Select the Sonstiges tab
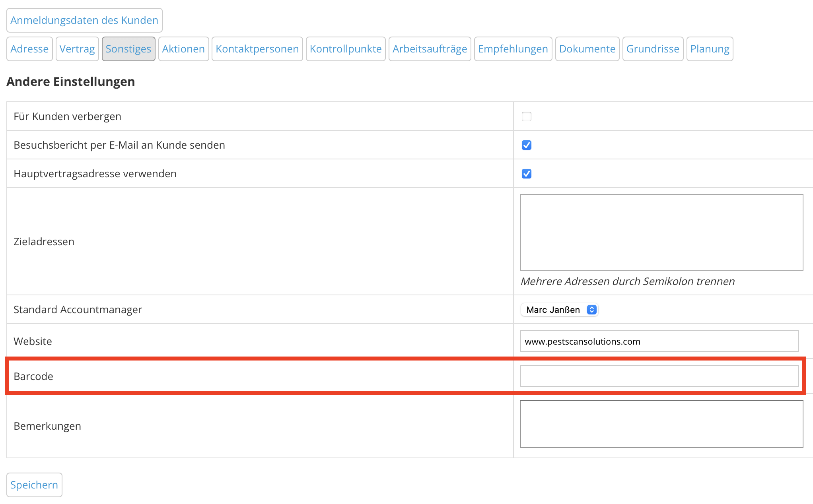Viewport: 813px width, 504px height. [x=128, y=49]
